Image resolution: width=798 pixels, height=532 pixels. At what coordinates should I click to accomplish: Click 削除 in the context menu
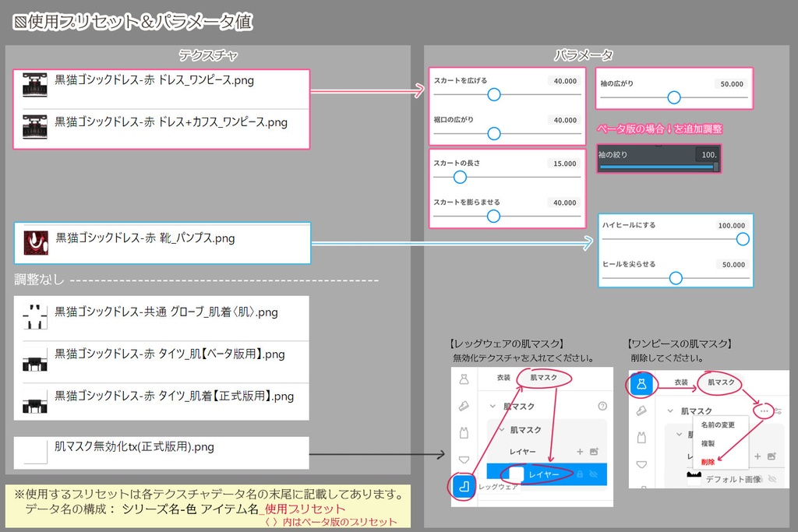click(708, 462)
